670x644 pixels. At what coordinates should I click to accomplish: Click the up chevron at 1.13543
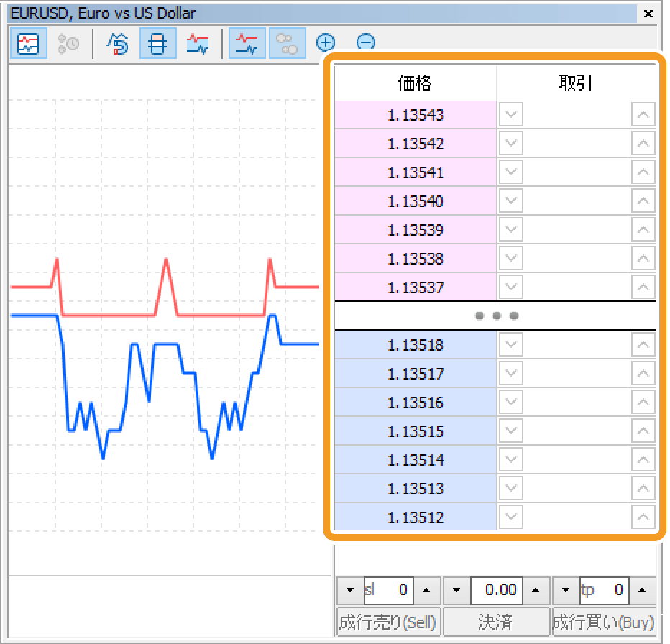click(x=643, y=114)
